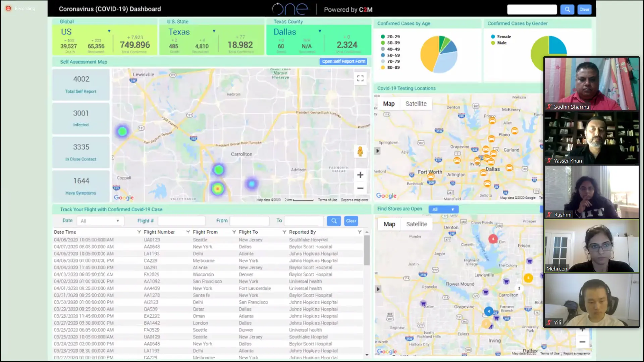Screen dimensions: 644x362
Task: Switch testing locations map to Satellite
Action: [416, 104]
